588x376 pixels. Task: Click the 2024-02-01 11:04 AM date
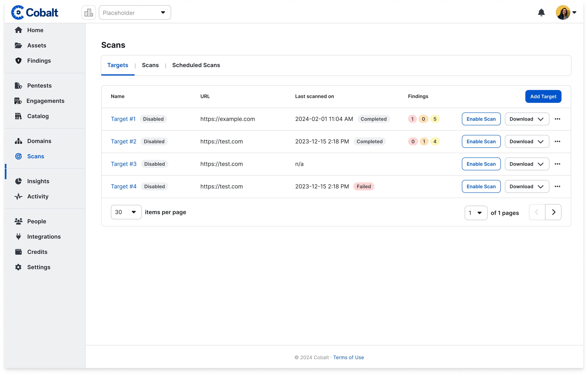point(324,119)
